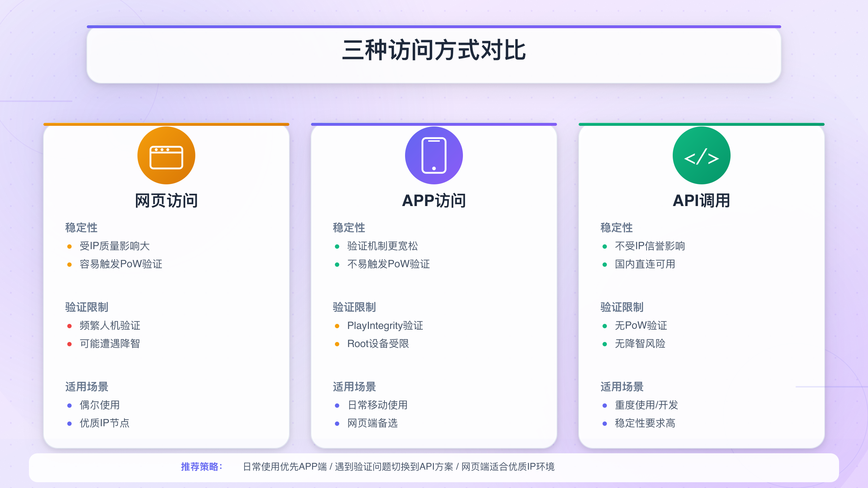Toggle the green bullet next to 国内直连可用

point(604,264)
